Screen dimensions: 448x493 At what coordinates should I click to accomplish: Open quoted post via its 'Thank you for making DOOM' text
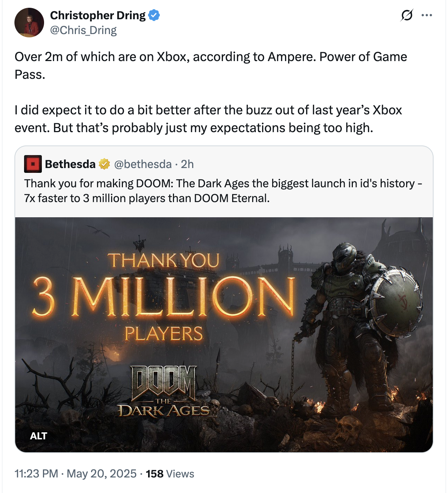click(223, 191)
